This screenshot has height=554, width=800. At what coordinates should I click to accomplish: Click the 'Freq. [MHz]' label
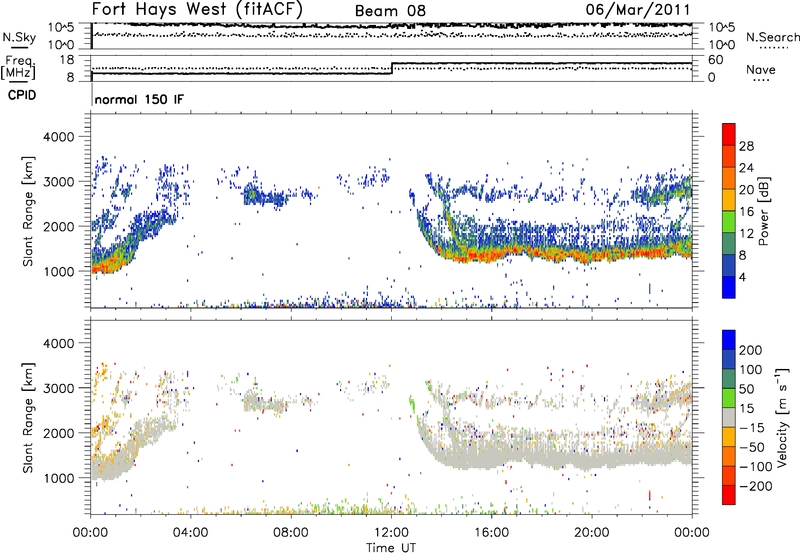20,67
